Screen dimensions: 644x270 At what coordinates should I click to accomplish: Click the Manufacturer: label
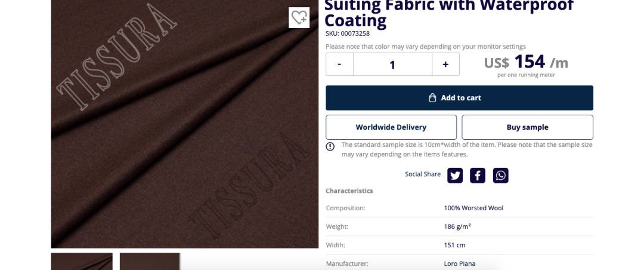coord(347,263)
